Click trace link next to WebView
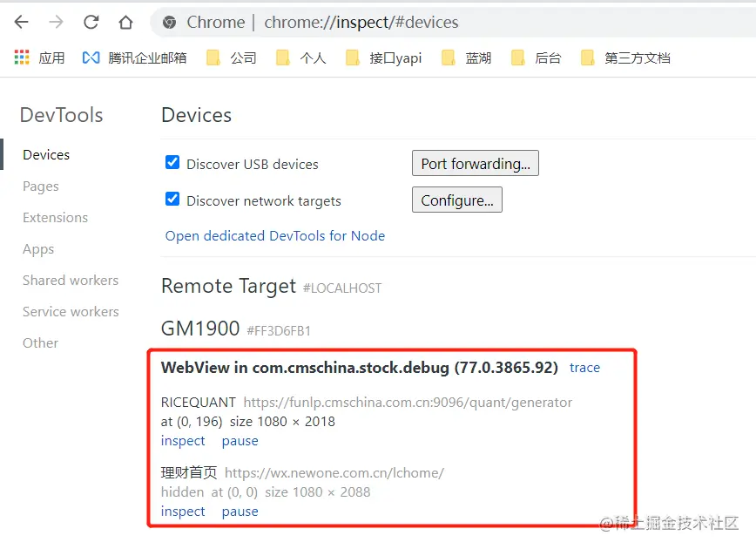 pos(584,368)
